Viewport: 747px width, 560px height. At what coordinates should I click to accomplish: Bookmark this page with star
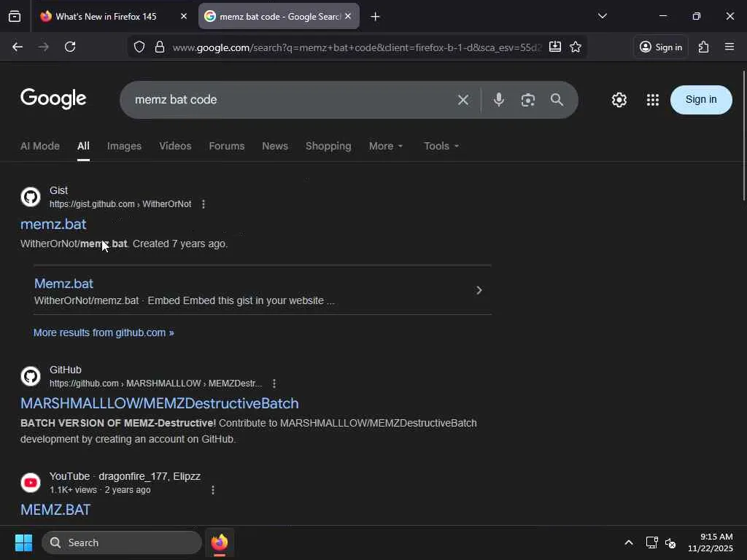pos(576,47)
